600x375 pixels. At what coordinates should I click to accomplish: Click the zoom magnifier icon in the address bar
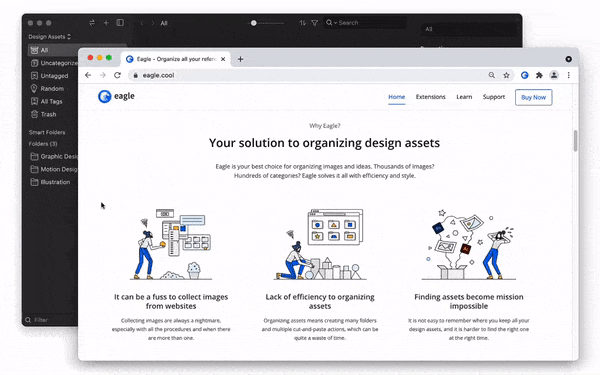pyautogui.click(x=492, y=75)
